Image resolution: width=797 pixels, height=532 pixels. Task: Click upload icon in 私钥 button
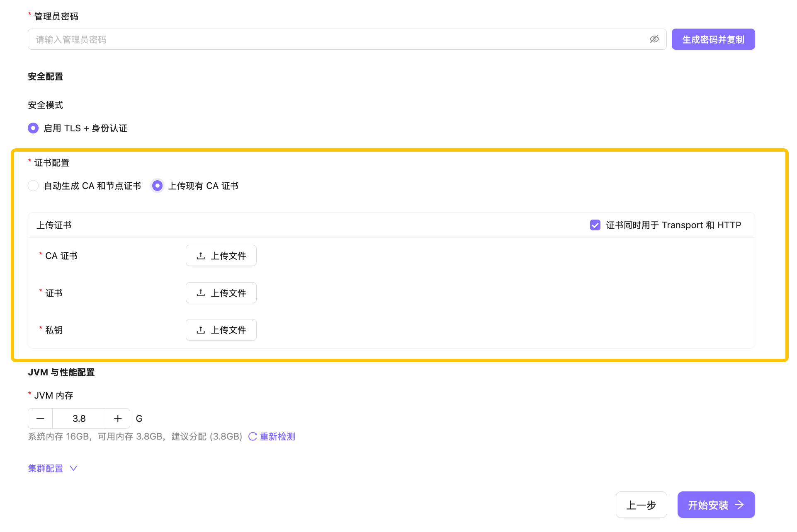201,330
